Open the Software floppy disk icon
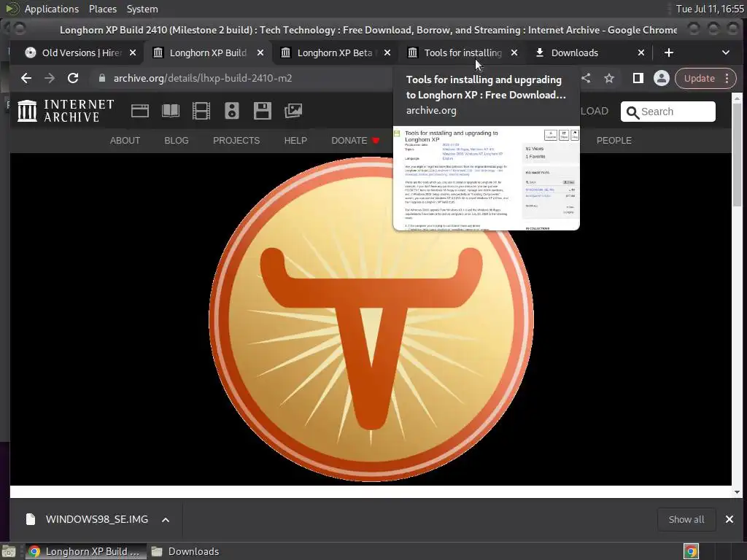This screenshot has width=747, height=560. pyautogui.click(x=263, y=111)
